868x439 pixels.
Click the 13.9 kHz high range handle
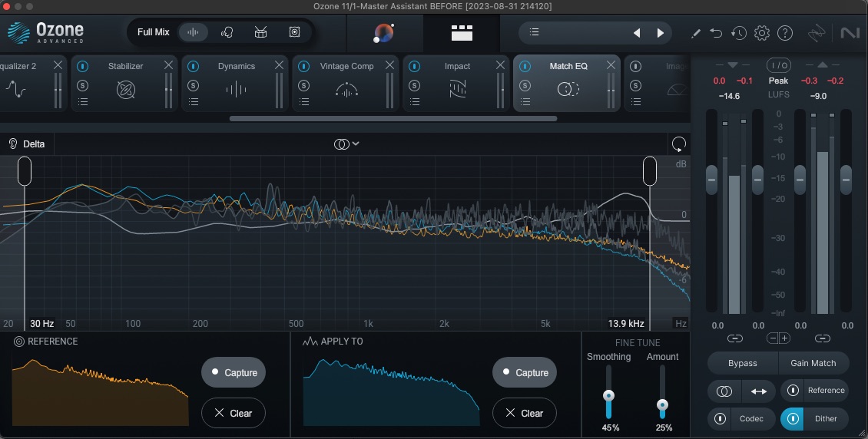(649, 171)
